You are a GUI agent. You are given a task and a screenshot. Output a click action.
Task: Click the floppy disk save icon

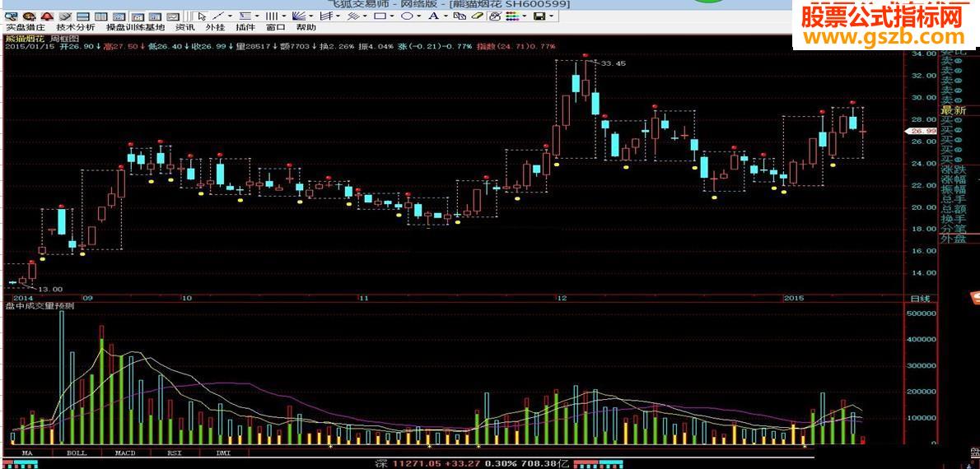[x=539, y=16]
